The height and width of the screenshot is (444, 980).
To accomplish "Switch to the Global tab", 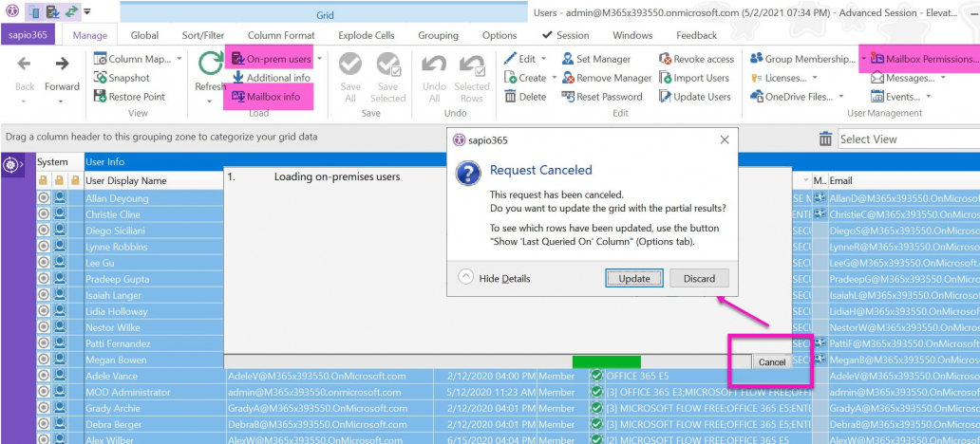I will tap(145, 36).
